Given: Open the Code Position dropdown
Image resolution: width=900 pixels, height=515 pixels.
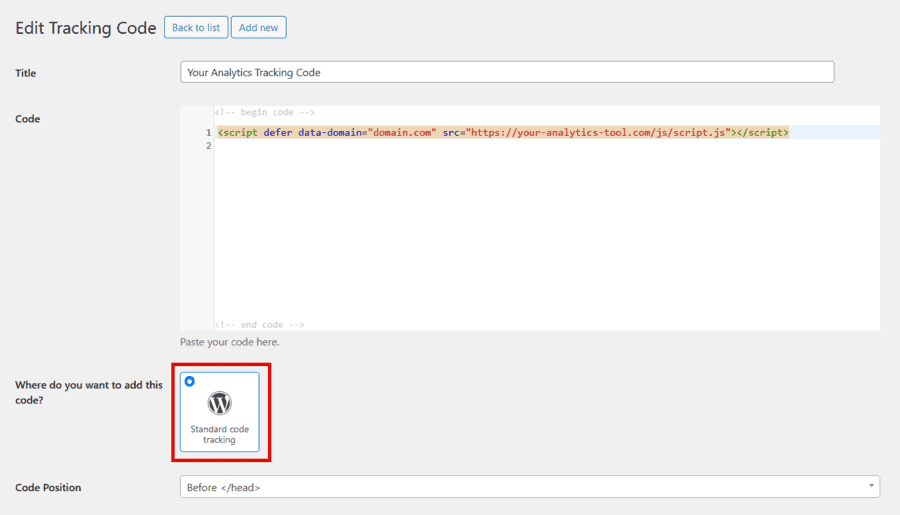Looking at the screenshot, I should 529,487.
